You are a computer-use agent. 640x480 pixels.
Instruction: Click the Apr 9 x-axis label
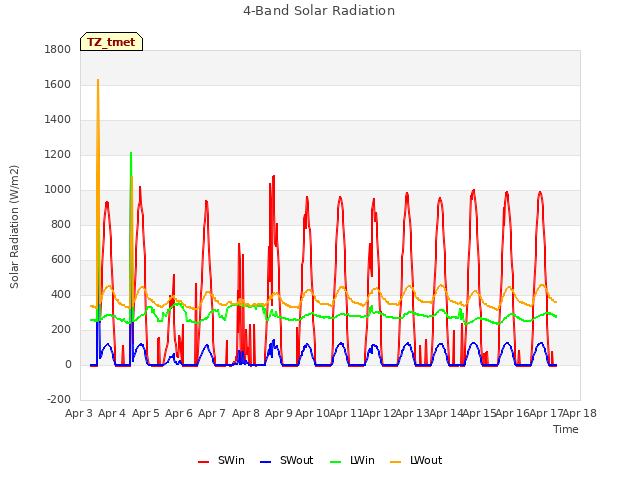[279, 413]
